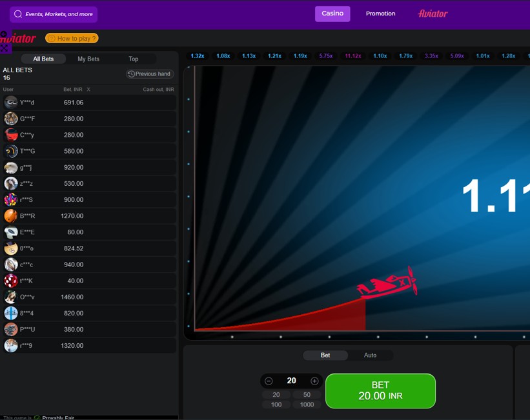
Task: Open the Top bets tab
Action: pos(133,59)
